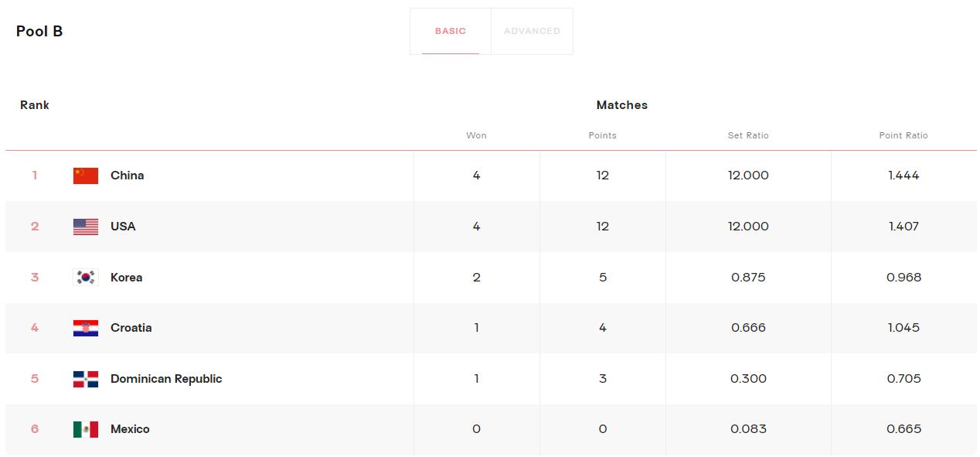Open the Croatia team link

131,328
